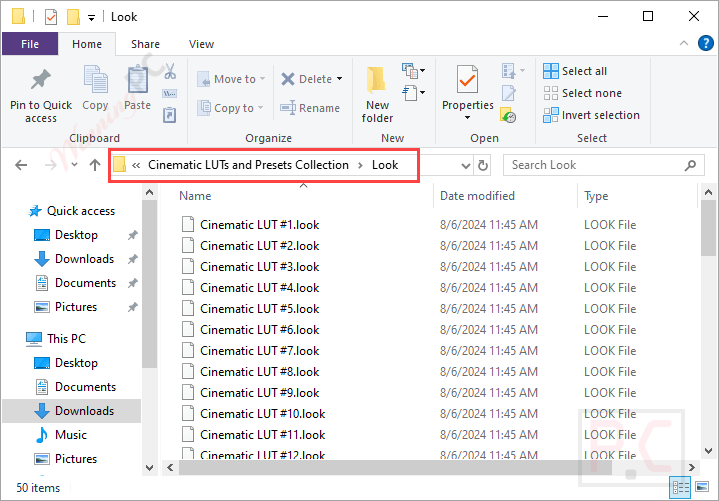Select Music in the navigation pane
The image size is (719, 501).
pos(71,435)
